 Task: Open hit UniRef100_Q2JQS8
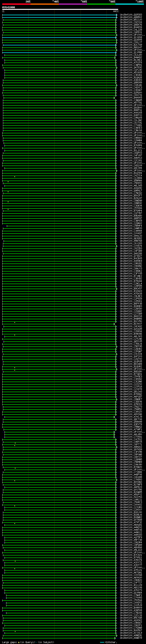131,37
